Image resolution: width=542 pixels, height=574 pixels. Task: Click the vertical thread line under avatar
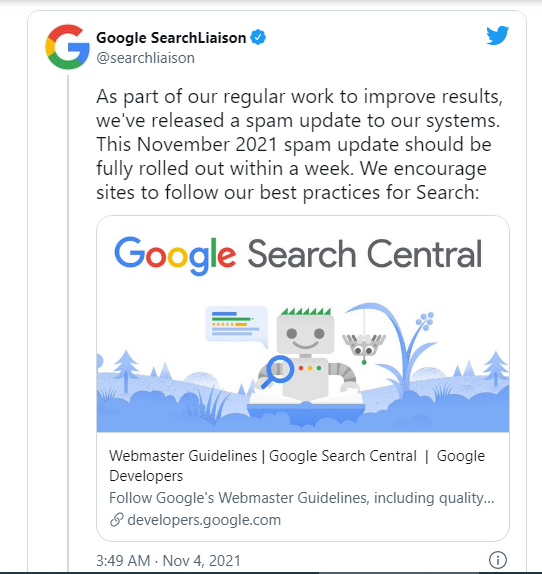[x=68, y=322]
